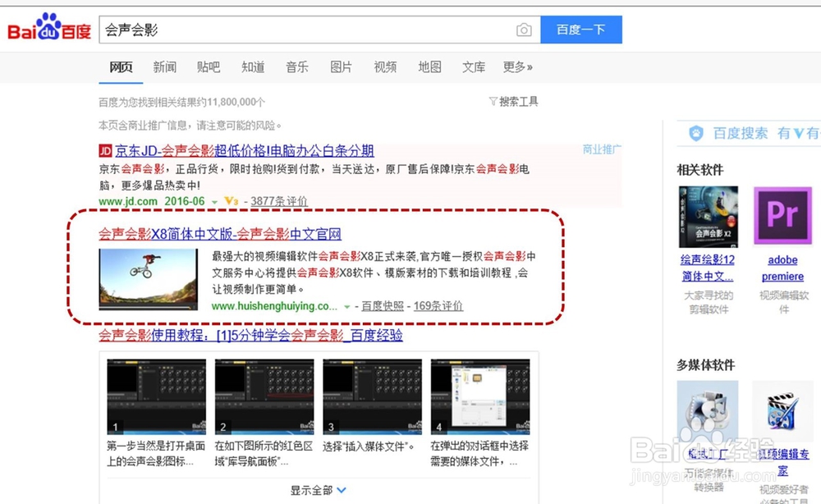The image size is (821, 504).
Task: Select the 网页 tab
Action: [x=121, y=67]
